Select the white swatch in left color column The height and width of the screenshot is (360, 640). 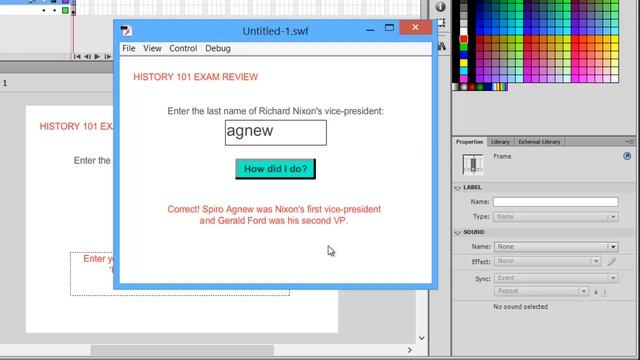464,31
